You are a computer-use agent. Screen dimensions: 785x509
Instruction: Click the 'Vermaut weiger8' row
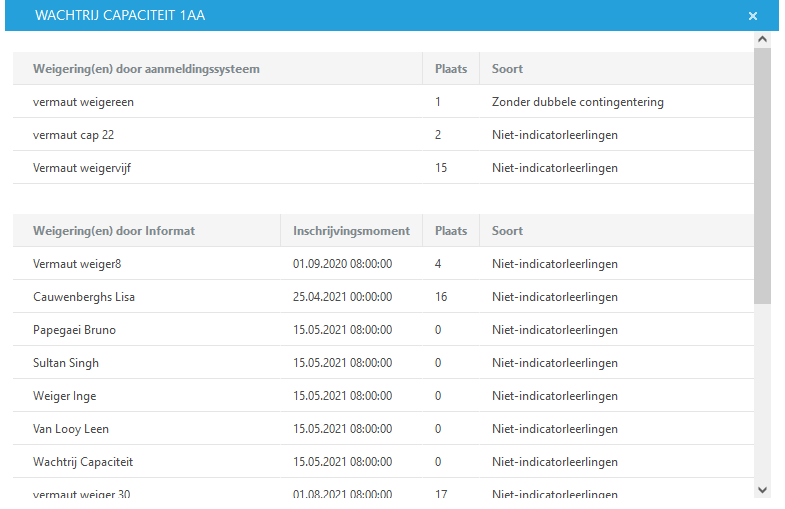(x=77, y=264)
